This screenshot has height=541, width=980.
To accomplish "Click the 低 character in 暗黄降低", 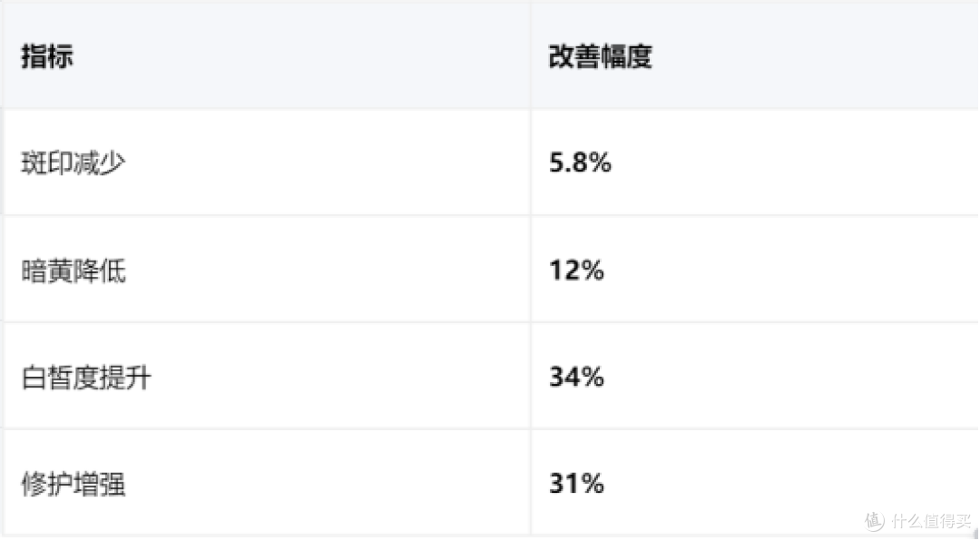I will [113, 270].
